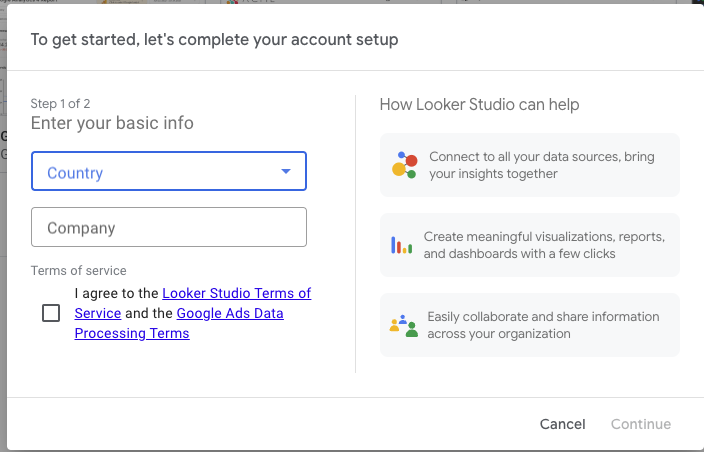The height and width of the screenshot is (452, 704).
Task: Open the Looker Studio Terms of Service link
Action: [x=193, y=303]
